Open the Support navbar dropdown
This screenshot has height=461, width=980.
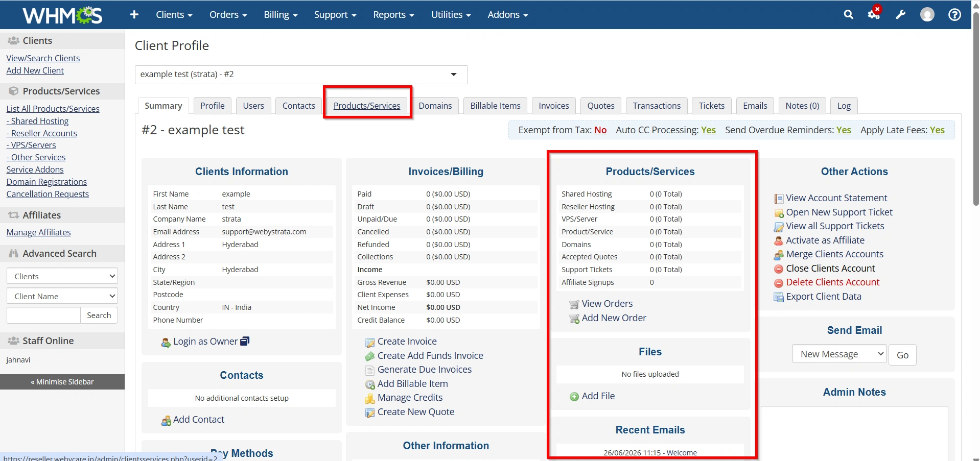[x=335, y=15]
